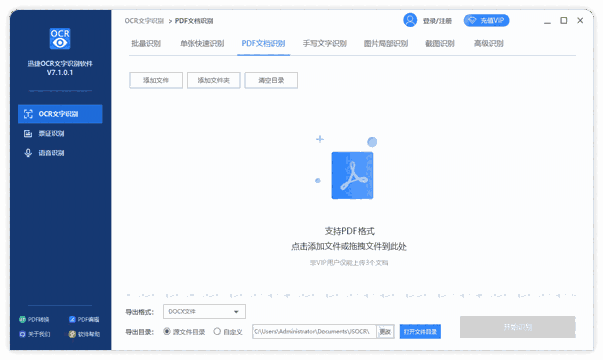This screenshot has height=360, width=603.
Task: Select the 源文件目录 radio button
Action: pyautogui.click(x=167, y=331)
